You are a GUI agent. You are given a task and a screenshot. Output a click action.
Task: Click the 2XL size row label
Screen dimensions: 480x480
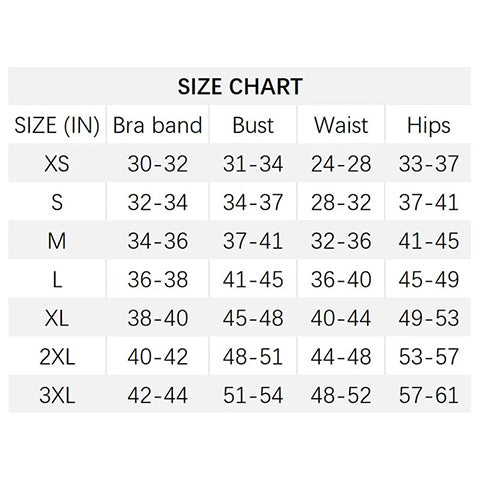point(57,357)
